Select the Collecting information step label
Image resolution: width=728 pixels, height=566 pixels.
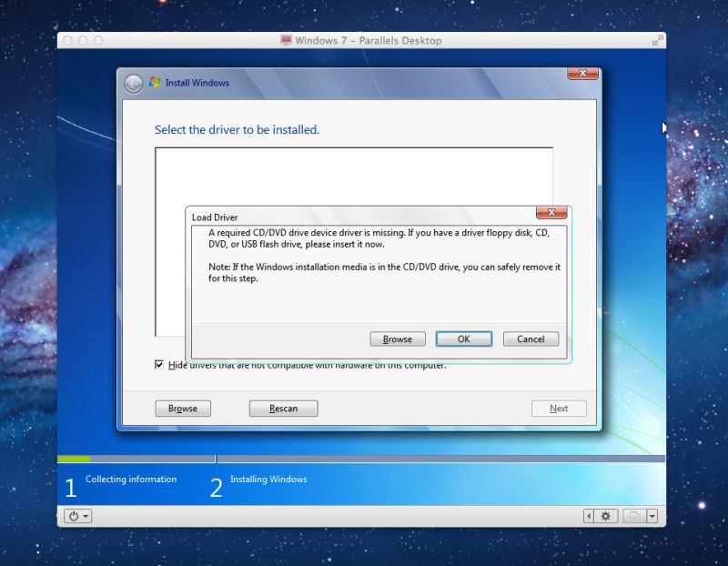click(131, 479)
